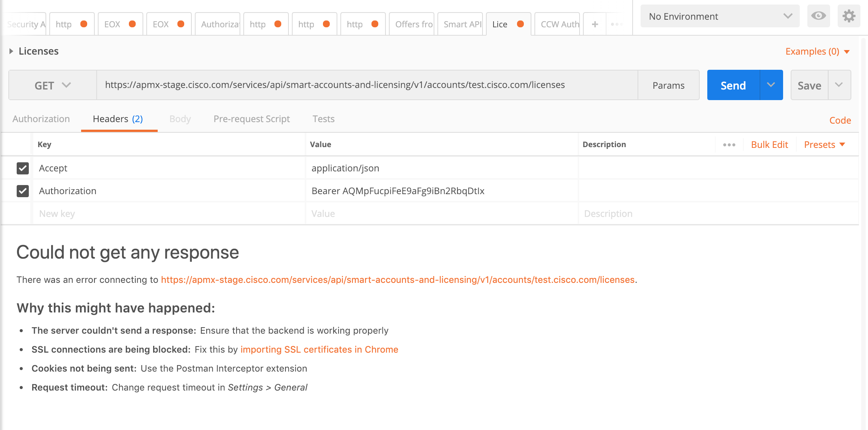
Task: Select the active Lice request tab
Action: 509,24
